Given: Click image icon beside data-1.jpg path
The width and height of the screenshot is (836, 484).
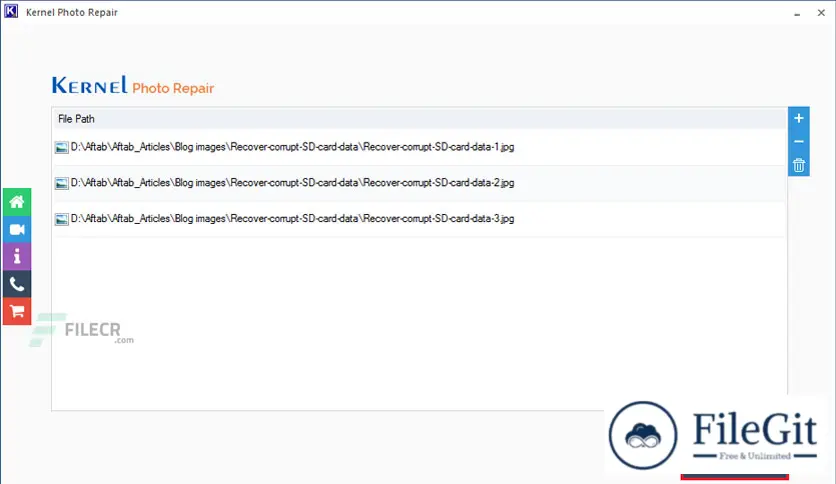Looking at the screenshot, I should [x=62, y=148].
